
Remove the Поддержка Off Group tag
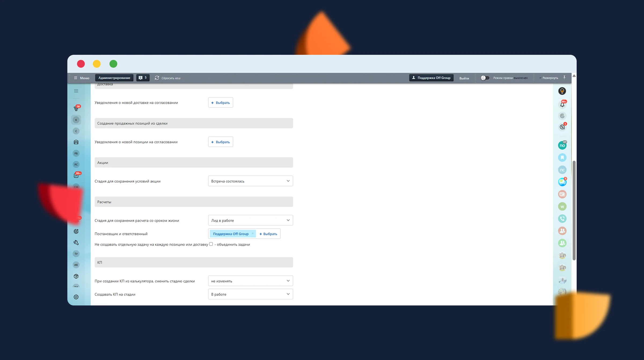pyautogui.click(x=253, y=233)
